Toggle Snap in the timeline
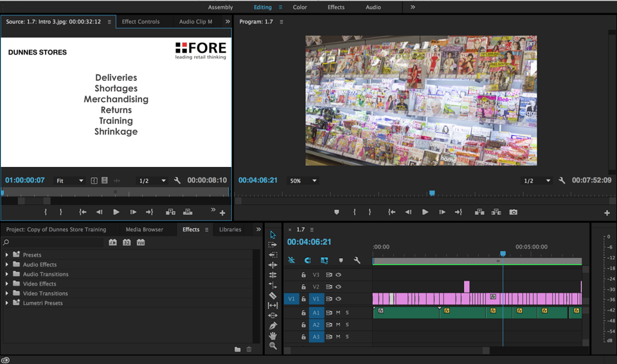The width and height of the screenshot is (617, 364). click(308, 260)
